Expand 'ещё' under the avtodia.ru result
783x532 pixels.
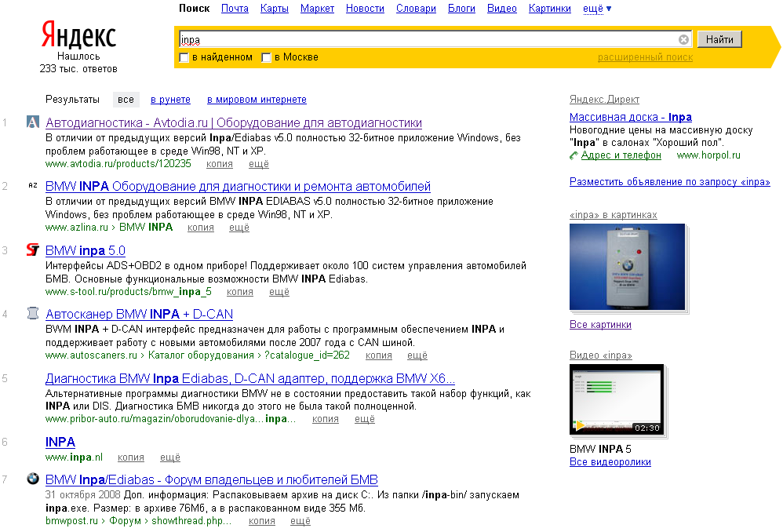click(x=259, y=164)
